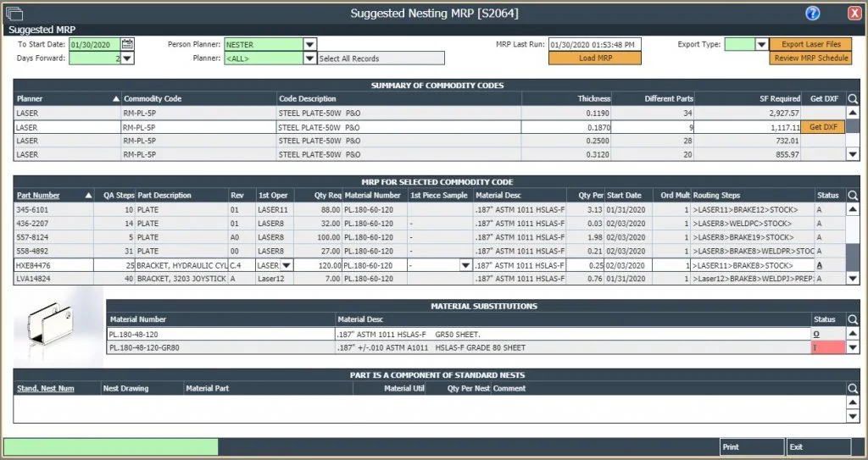Click search icon in MRP for Selected Commodity Code

[x=854, y=195]
